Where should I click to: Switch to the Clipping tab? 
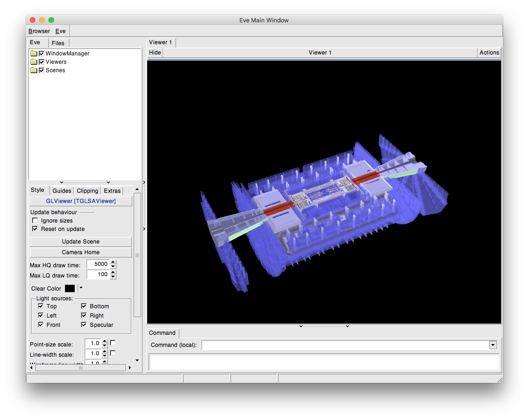(x=87, y=191)
